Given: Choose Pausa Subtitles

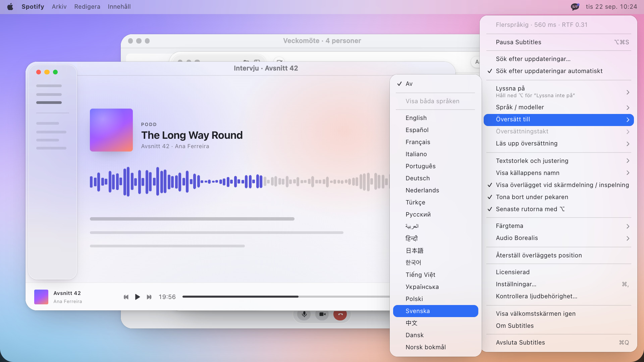Looking at the screenshot, I should [x=558, y=42].
